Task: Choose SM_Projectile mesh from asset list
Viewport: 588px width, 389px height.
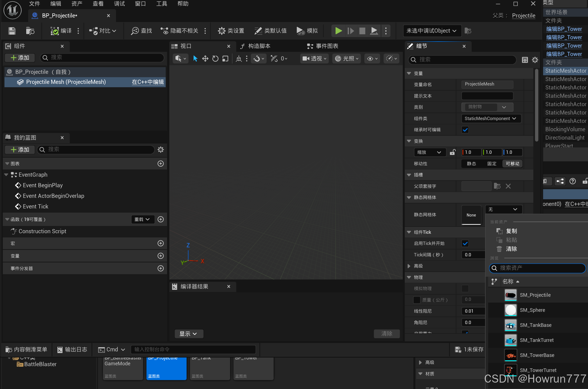Action: pos(535,295)
